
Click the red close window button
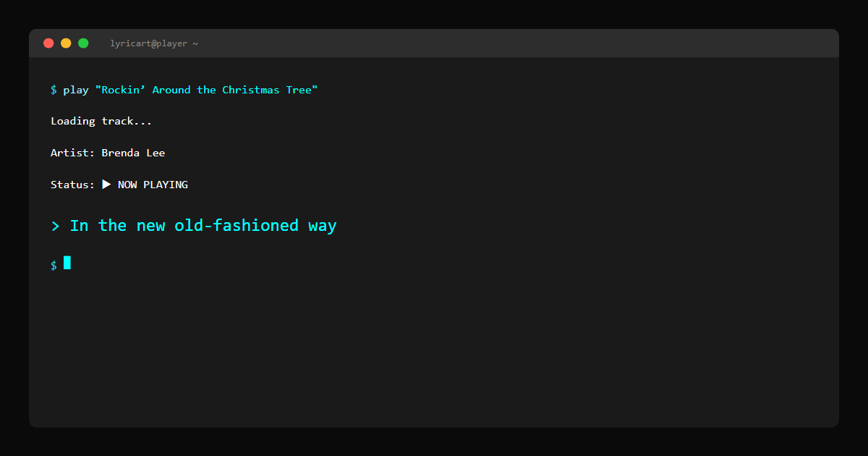[48, 43]
